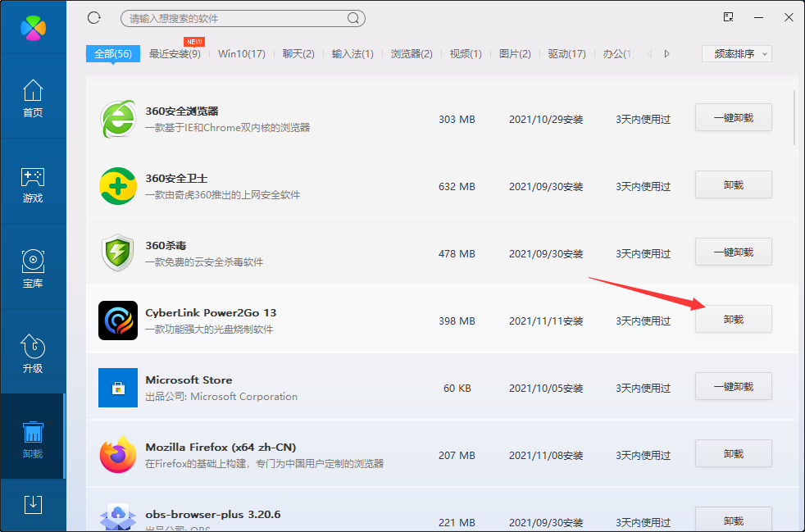Click 一键卸载 for 360安全浏览器
Image resolution: width=805 pixels, height=532 pixels.
click(734, 117)
